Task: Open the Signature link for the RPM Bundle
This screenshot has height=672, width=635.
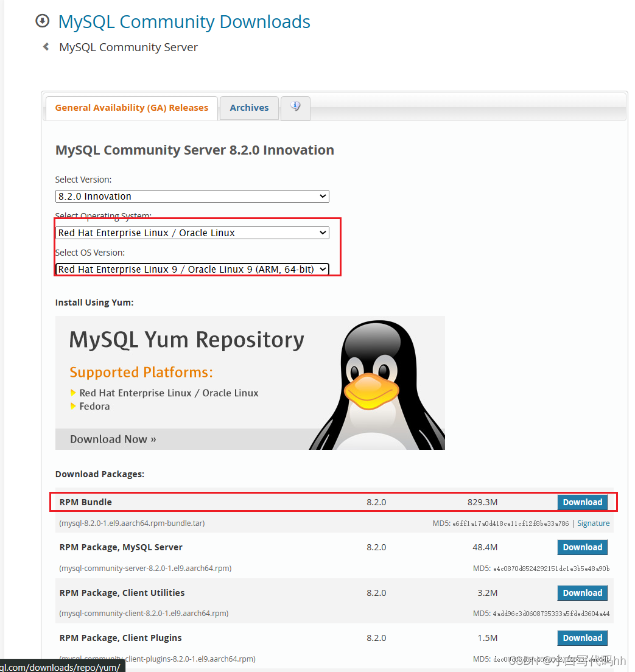Action: click(x=594, y=523)
